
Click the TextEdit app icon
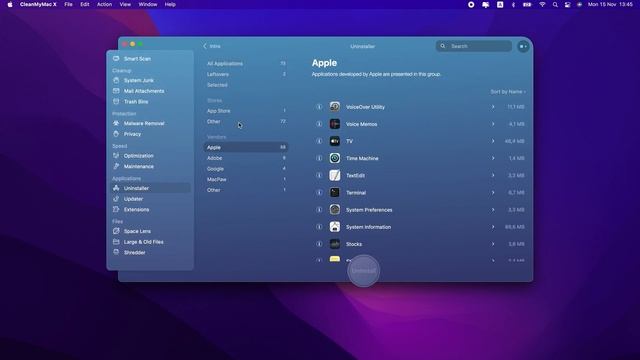tap(335, 176)
